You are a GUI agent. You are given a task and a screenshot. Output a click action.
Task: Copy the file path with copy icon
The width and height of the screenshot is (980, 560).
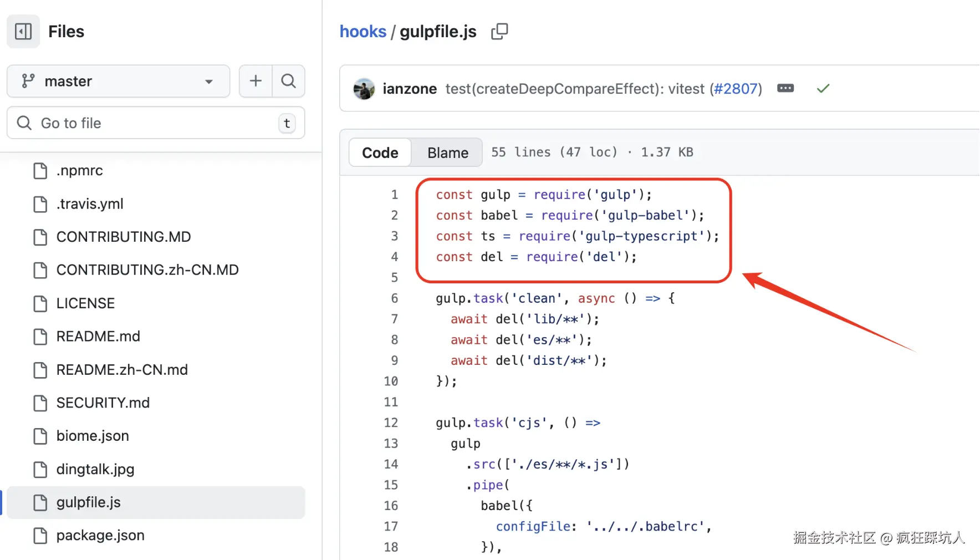[x=499, y=32]
